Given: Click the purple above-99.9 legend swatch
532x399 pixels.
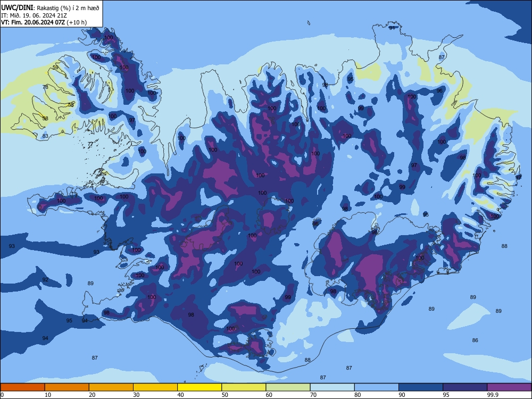Looking at the screenshot, I should [x=509, y=387].
